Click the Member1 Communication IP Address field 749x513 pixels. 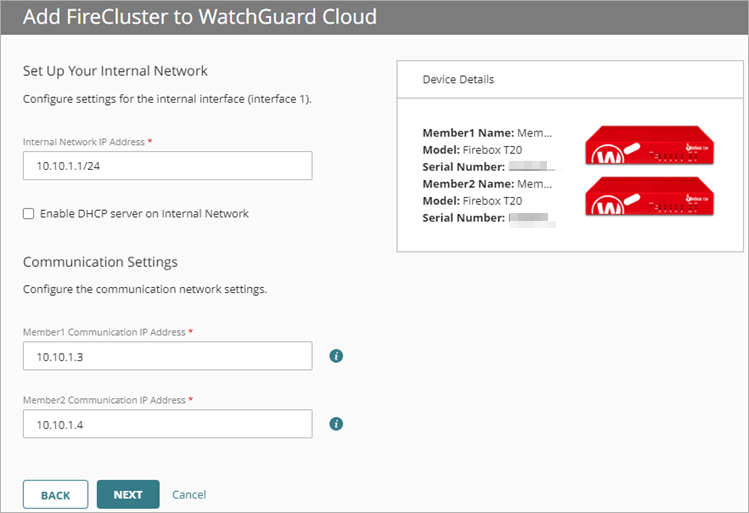click(x=168, y=356)
